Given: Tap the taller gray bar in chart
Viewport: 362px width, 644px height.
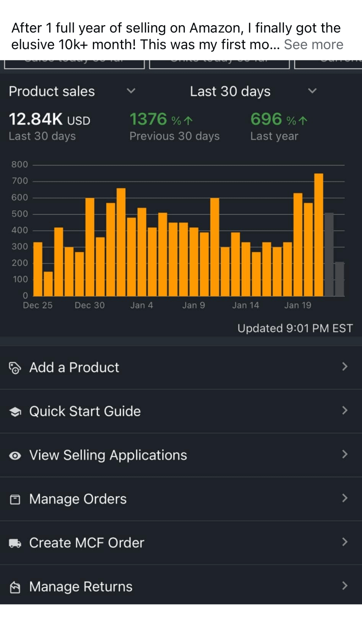Looking at the screenshot, I should click(x=329, y=254).
